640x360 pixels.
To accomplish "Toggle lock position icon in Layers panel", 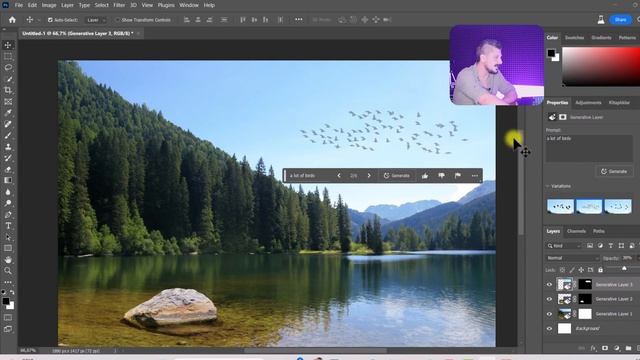I will 581,270.
